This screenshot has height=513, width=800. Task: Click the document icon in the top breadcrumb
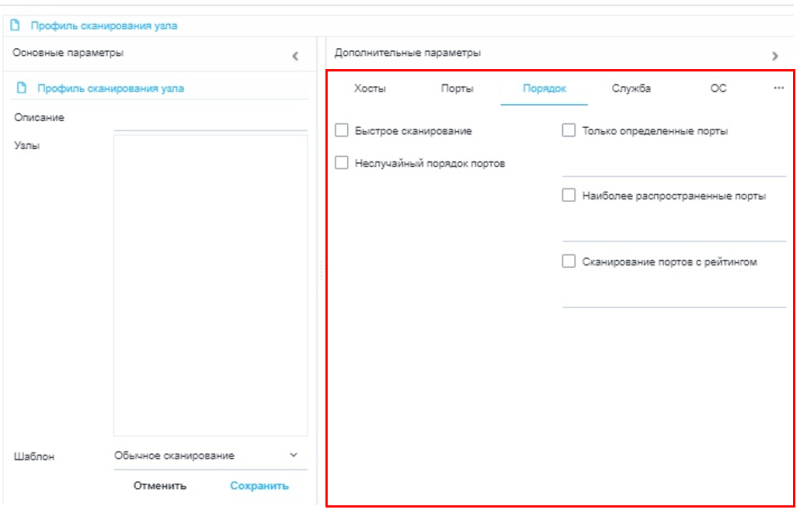click(15, 26)
